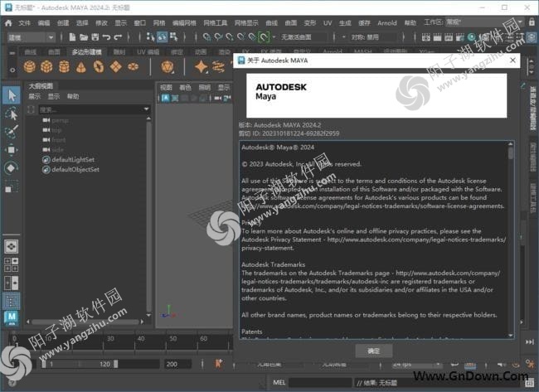Click the About dialog text scrollbar thumb
The image size is (539, 392).
tap(511, 152)
